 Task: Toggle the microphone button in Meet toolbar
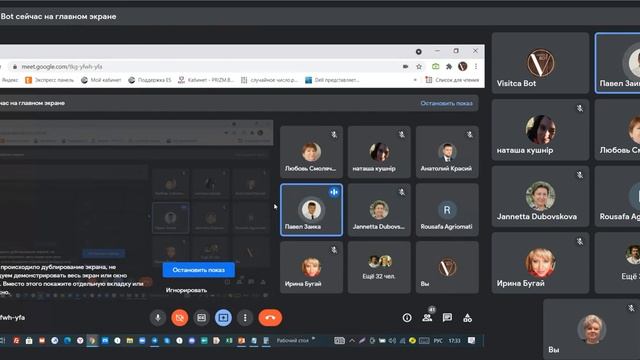pos(158,318)
